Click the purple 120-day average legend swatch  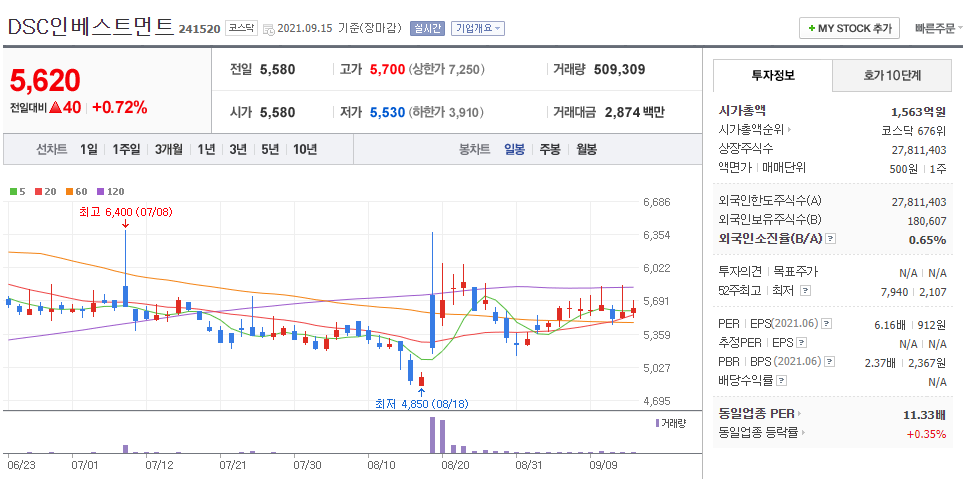click(101, 192)
